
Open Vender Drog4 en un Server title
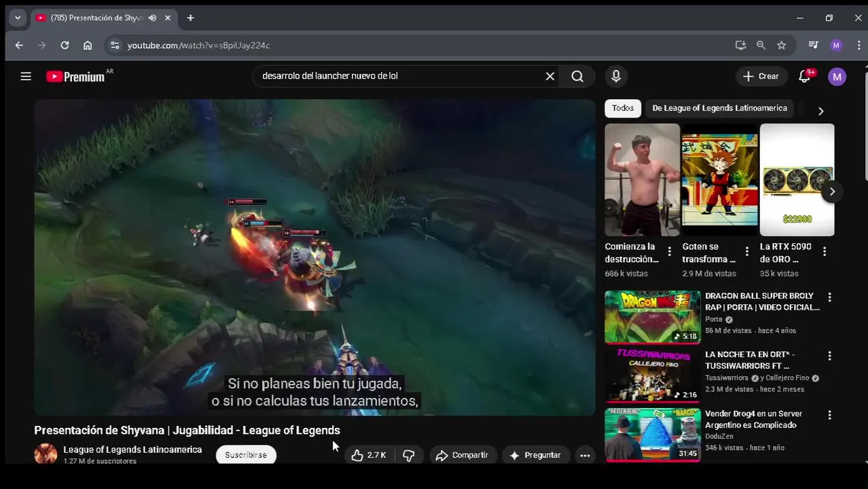point(754,419)
